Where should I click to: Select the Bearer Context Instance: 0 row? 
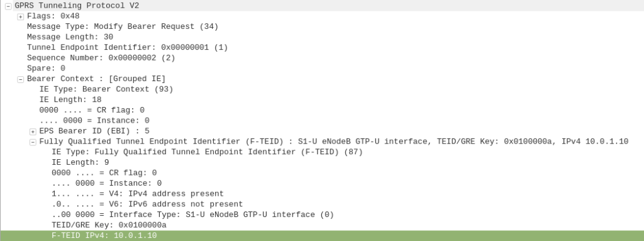coord(94,121)
